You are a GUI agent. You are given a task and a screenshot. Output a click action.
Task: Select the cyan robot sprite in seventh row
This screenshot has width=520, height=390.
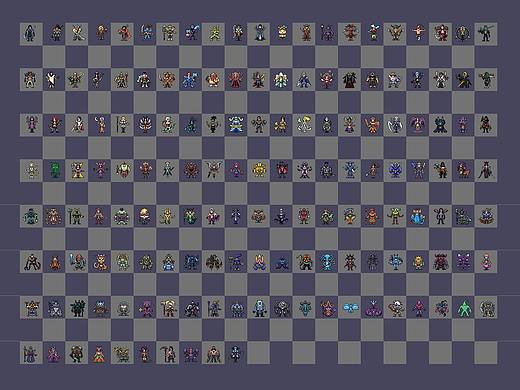pos(259,308)
